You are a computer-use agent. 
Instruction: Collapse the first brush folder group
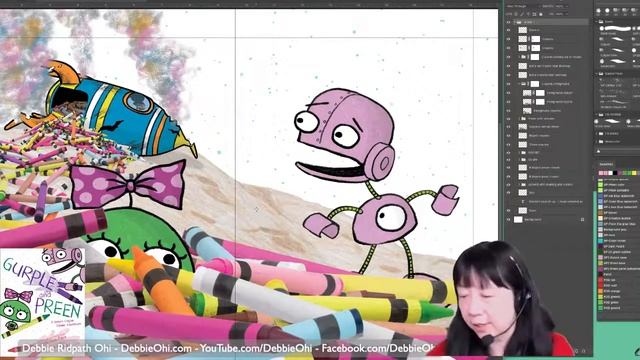pyautogui.click(x=596, y=22)
